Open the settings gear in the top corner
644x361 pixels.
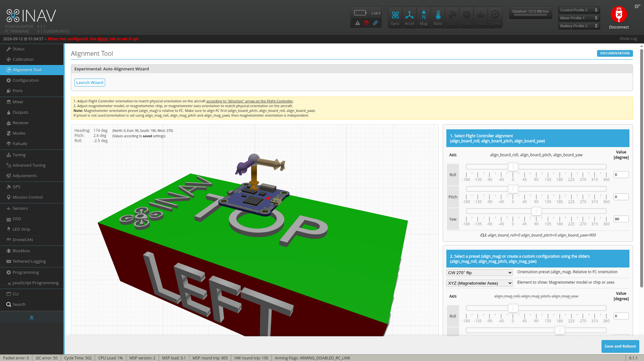(x=637, y=6)
